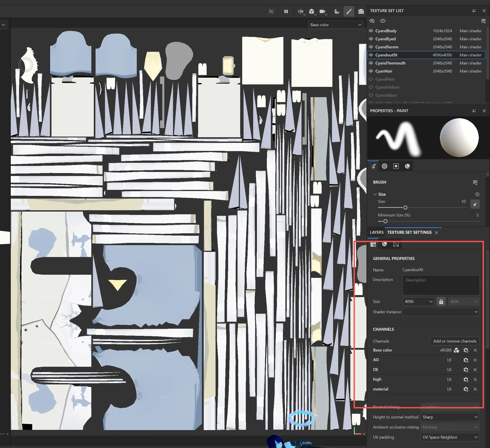Pause engine computations with pause icon
Screen dimensions: 490x448
point(286,11)
